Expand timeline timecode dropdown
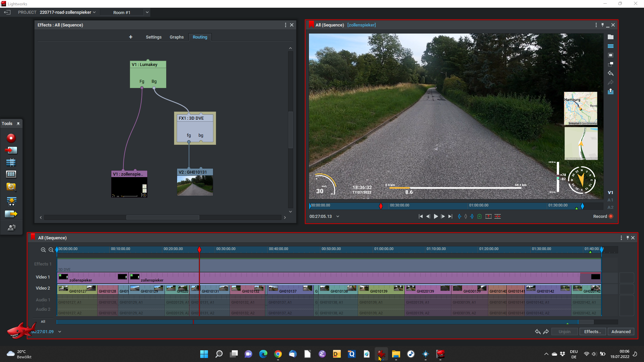The height and width of the screenshot is (362, 644). click(60, 332)
